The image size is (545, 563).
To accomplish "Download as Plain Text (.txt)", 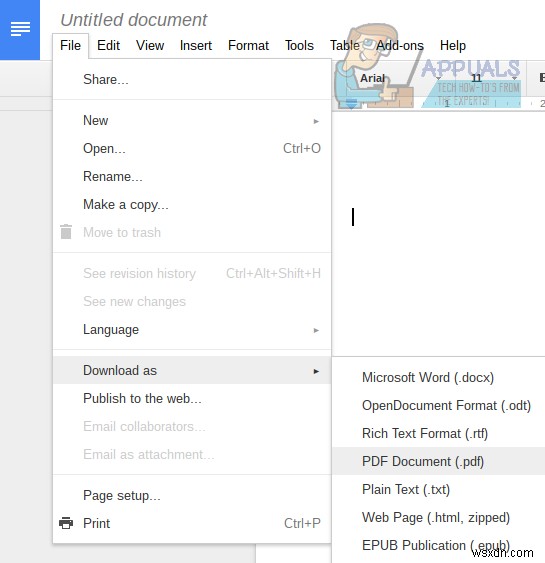I will (x=438, y=489).
